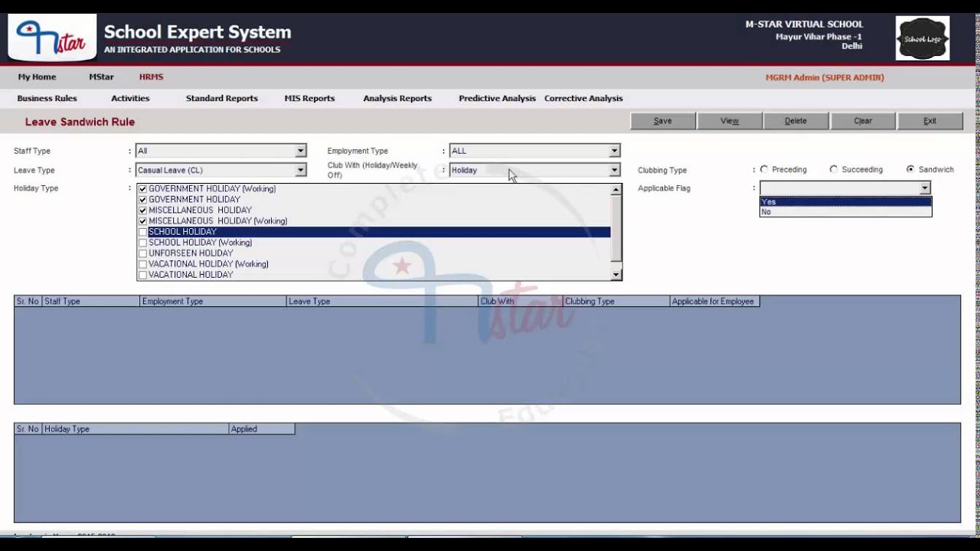Check the SCHOOL HOLIDAY checkbox

pyautogui.click(x=142, y=232)
